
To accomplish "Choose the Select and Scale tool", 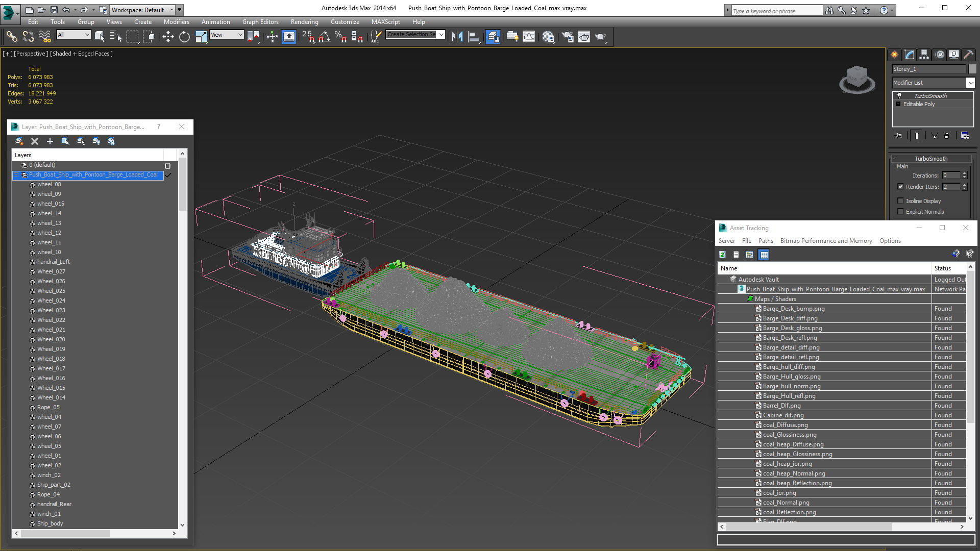I will pos(201,36).
